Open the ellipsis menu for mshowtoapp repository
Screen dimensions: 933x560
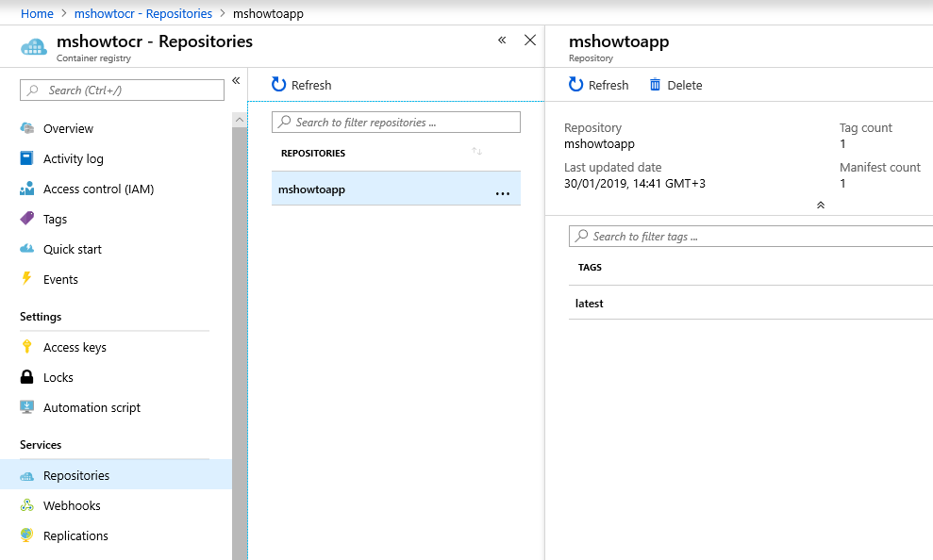pyautogui.click(x=503, y=193)
